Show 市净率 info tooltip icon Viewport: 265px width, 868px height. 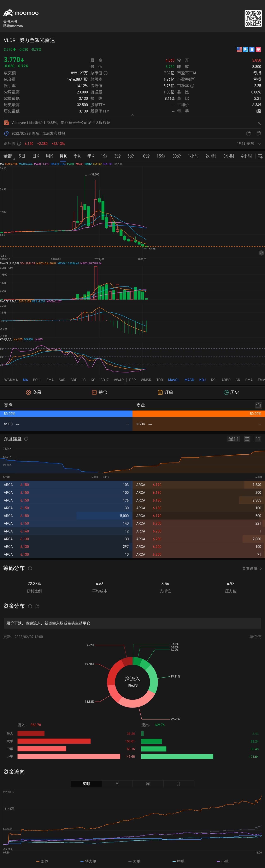coord(192,86)
